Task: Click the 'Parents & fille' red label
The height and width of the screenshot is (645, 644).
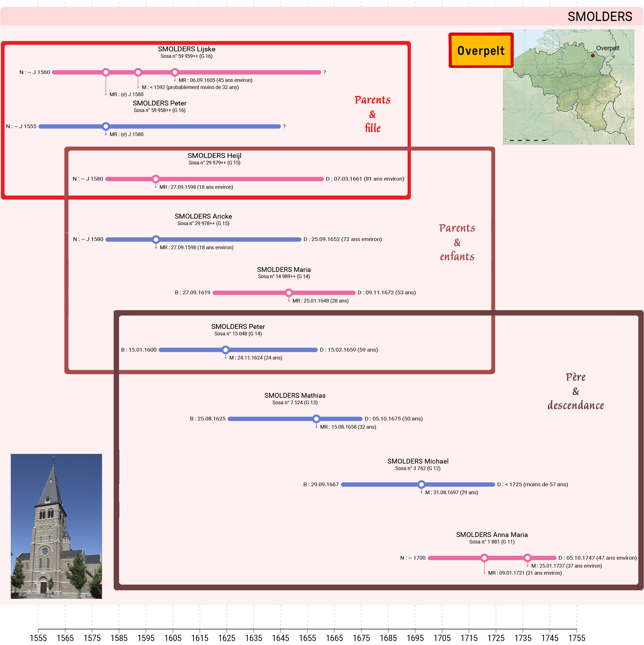Action: pyautogui.click(x=372, y=114)
